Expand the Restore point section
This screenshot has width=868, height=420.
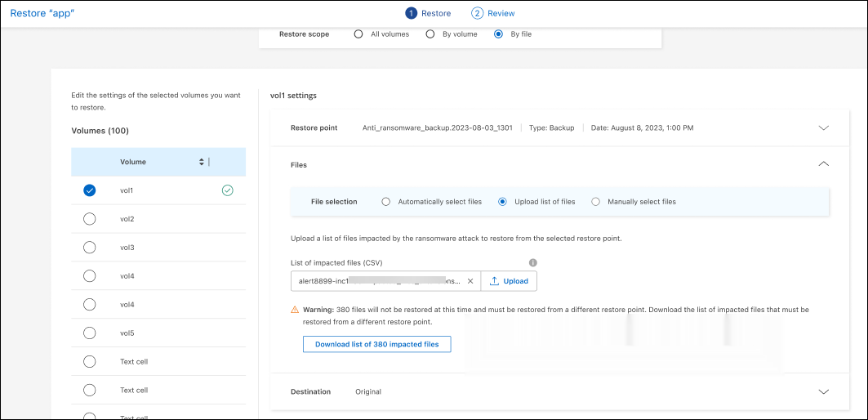pos(823,128)
